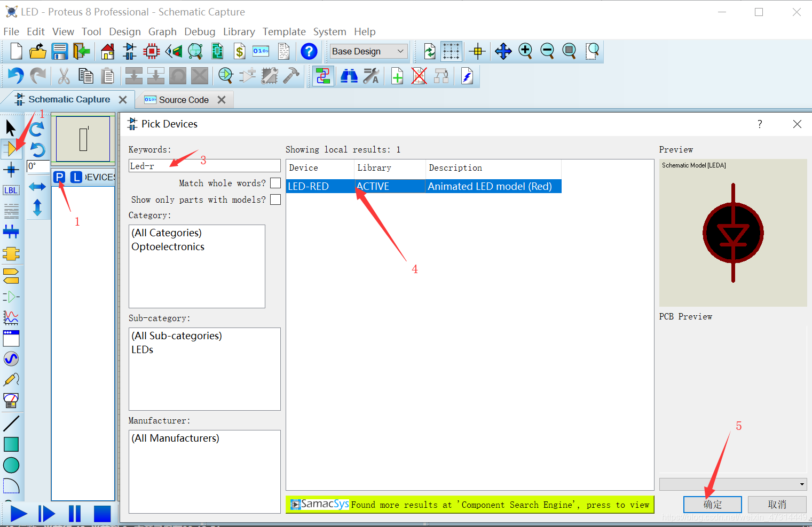Select the LBL wire label tool

[x=11, y=190]
